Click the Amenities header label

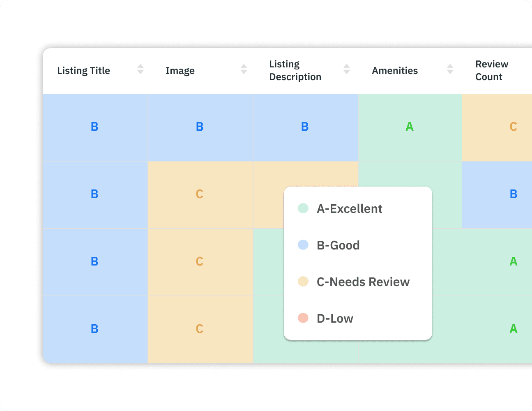[395, 71]
